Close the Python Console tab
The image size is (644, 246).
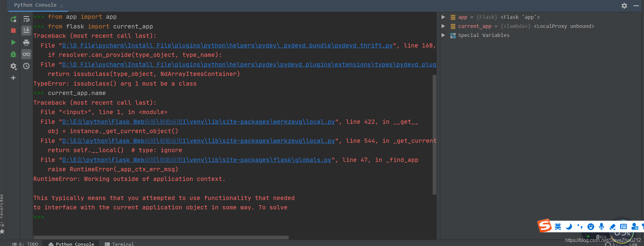pyautogui.click(x=61, y=6)
